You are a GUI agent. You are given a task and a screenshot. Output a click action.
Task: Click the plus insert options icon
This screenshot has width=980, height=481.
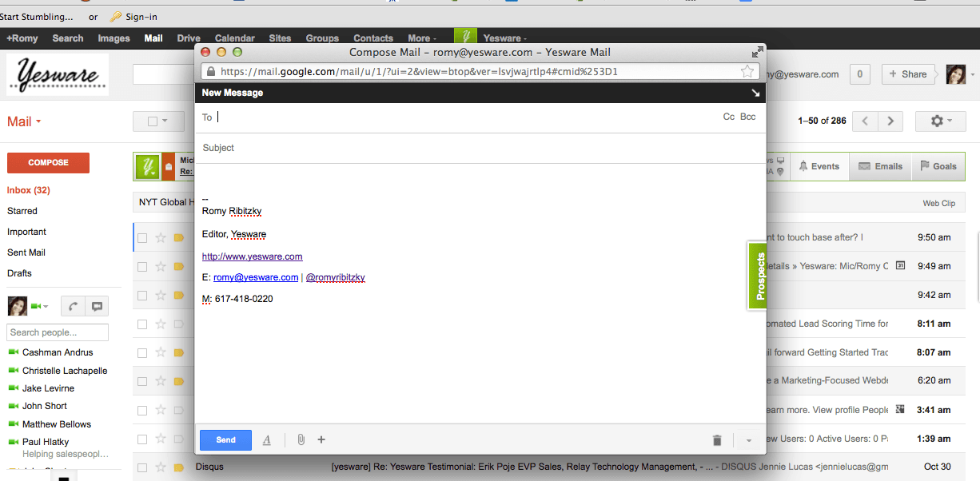321,439
